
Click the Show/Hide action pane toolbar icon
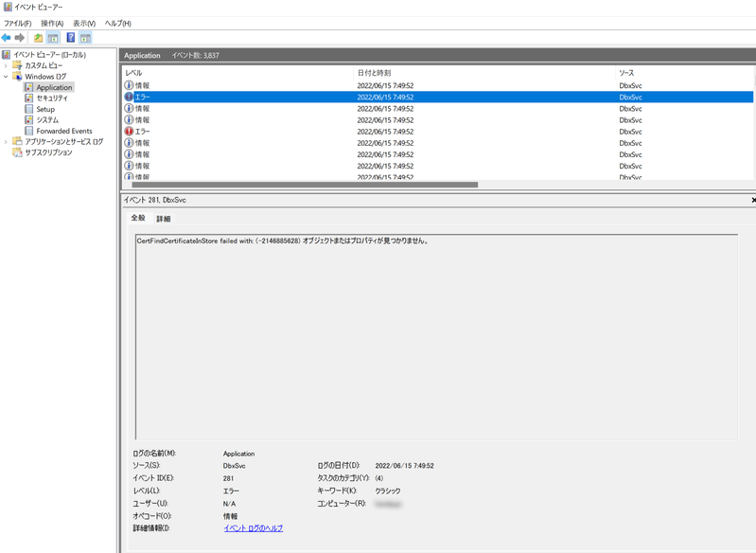(x=85, y=38)
